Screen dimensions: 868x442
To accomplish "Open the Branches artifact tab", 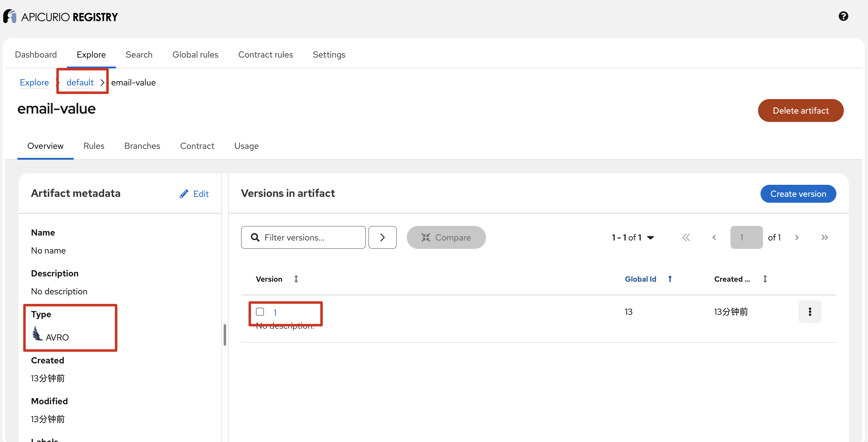I will click(x=142, y=146).
